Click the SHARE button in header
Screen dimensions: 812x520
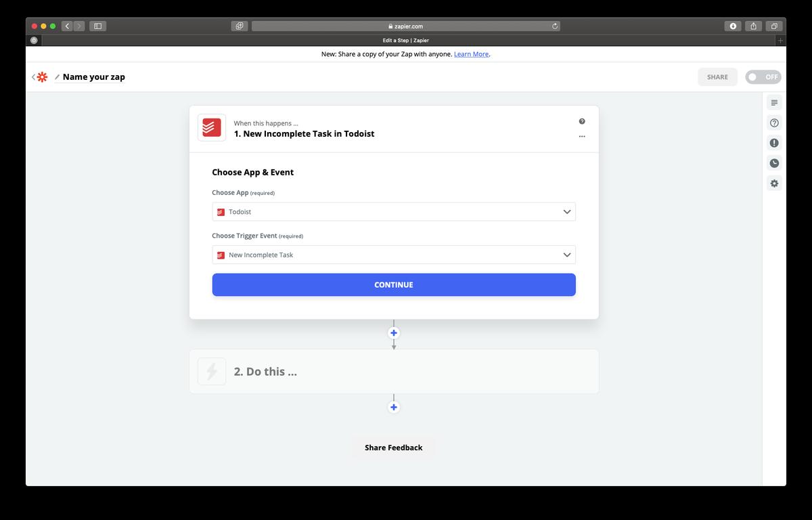(x=717, y=77)
